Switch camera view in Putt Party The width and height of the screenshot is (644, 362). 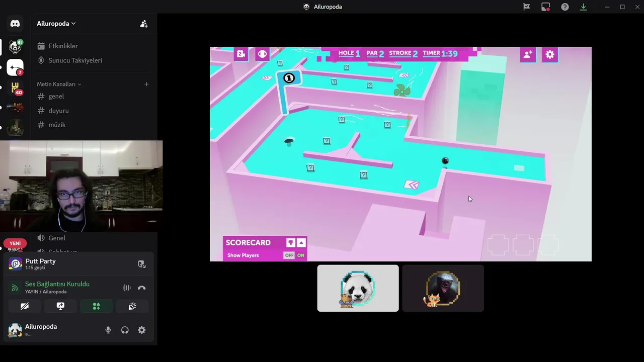(x=241, y=54)
